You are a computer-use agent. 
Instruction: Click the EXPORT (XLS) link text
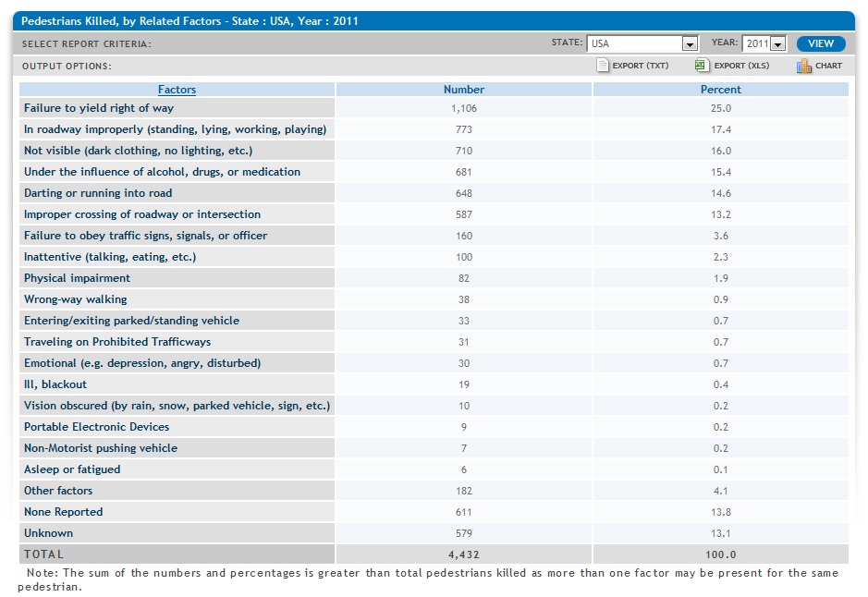click(741, 66)
